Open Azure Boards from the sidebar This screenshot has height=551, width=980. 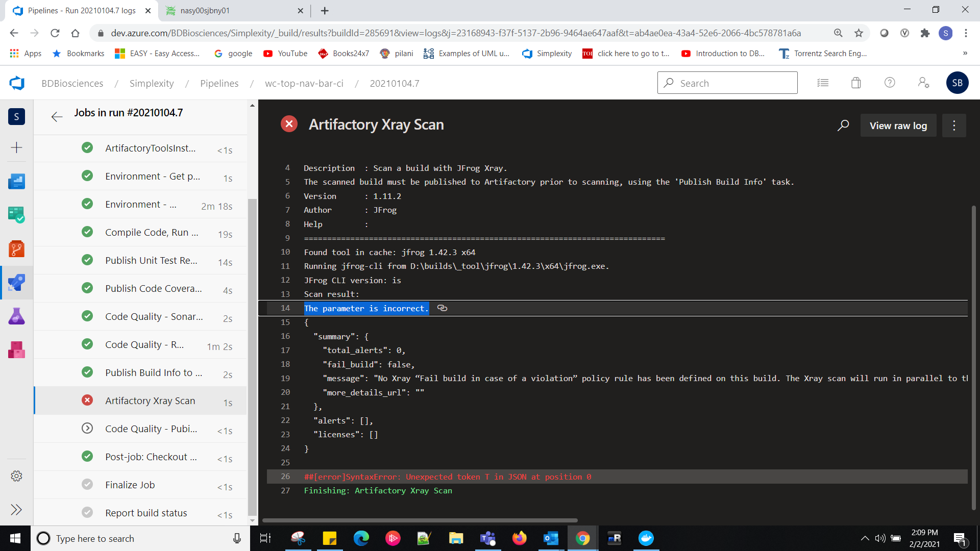[x=16, y=215]
